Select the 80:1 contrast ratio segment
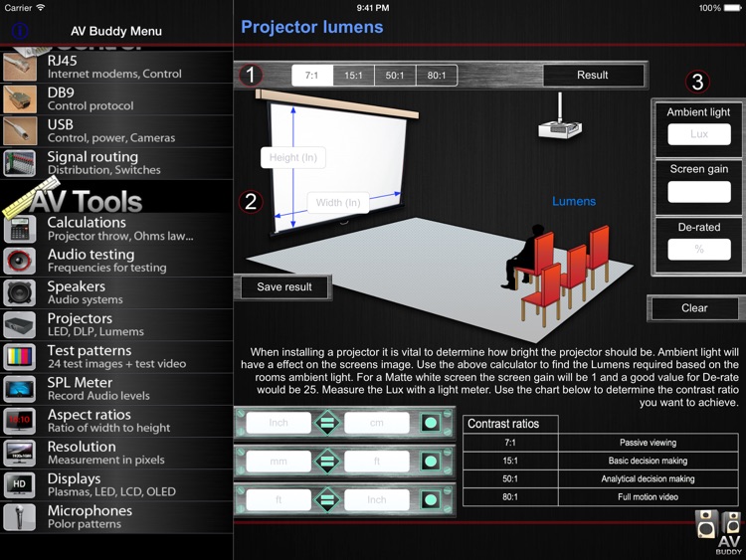The image size is (746, 560). tap(437, 76)
